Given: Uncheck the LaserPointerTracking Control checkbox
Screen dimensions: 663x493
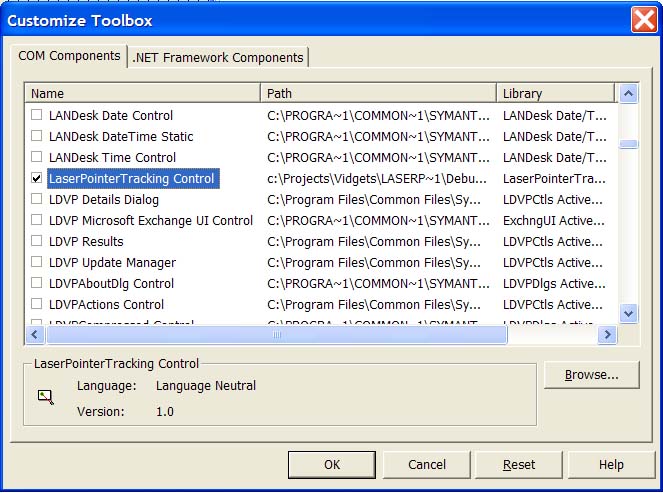Looking at the screenshot, I should coord(37,178).
